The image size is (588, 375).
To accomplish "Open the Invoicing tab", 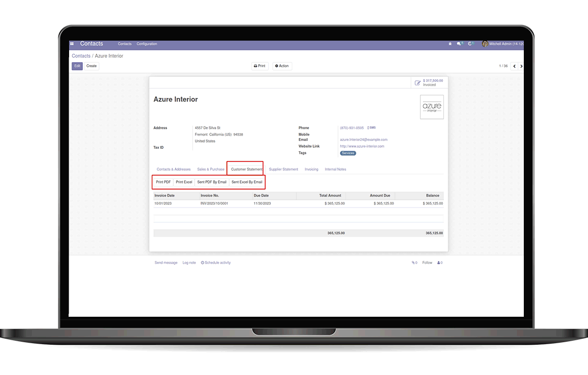I will [x=311, y=169].
